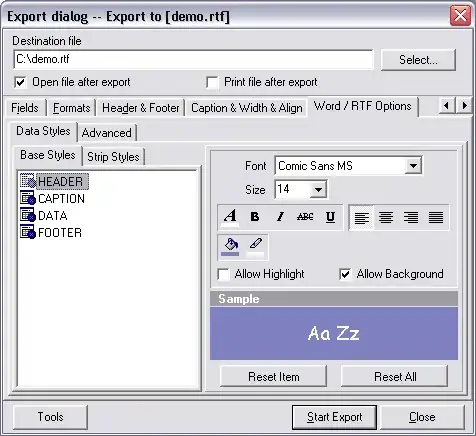Enable Print file after export
The image size is (476, 436).
click(x=212, y=82)
